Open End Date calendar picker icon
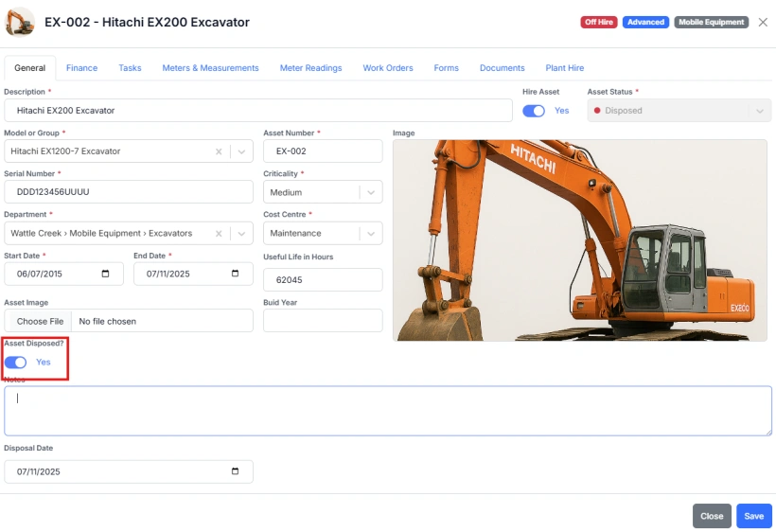 tap(235, 275)
